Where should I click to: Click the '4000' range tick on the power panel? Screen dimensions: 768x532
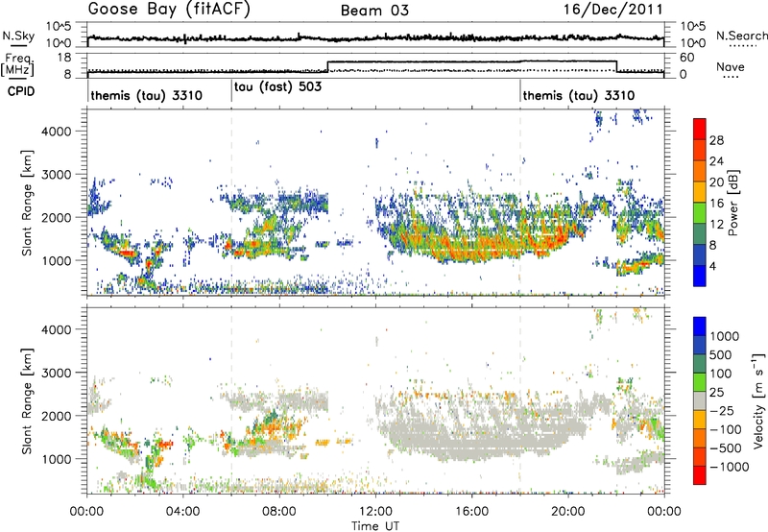pyautogui.click(x=56, y=132)
